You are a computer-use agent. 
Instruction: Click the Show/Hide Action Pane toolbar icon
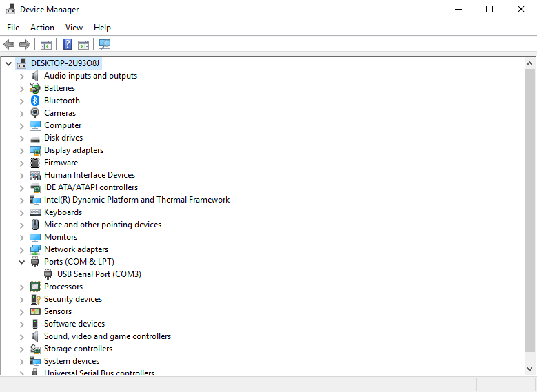83,45
